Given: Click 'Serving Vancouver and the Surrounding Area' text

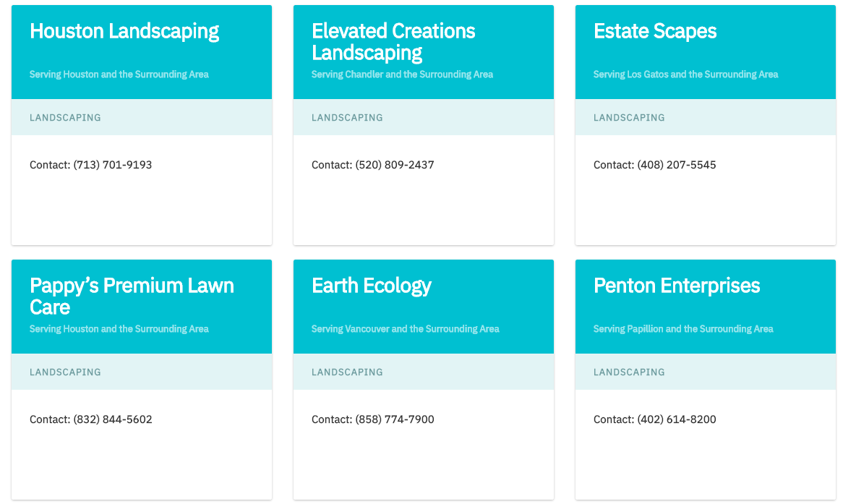Looking at the screenshot, I should [406, 329].
